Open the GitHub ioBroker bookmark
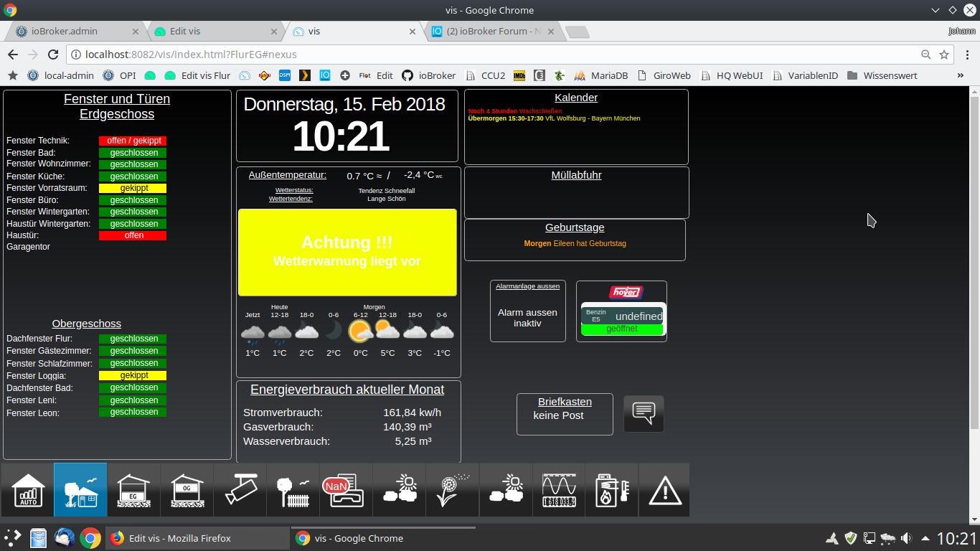 click(x=428, y=75)
